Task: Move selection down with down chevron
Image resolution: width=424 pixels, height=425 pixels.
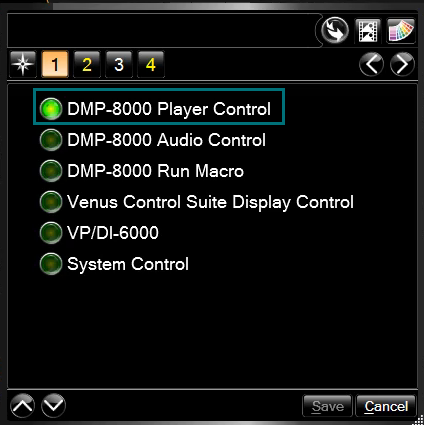Action: click(53, 406)
